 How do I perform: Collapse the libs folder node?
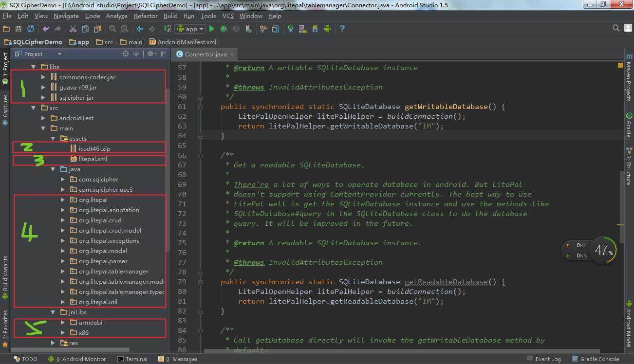click(34, 67)
